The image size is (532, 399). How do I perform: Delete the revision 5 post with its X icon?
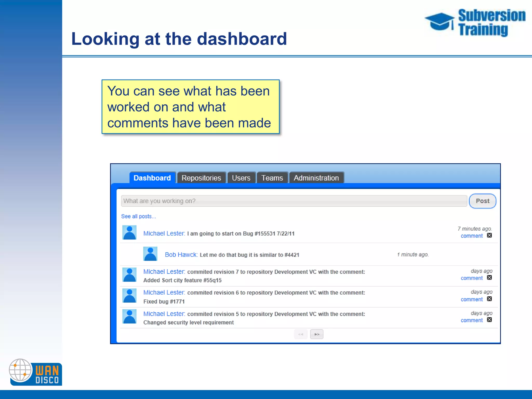coord(489,320)
